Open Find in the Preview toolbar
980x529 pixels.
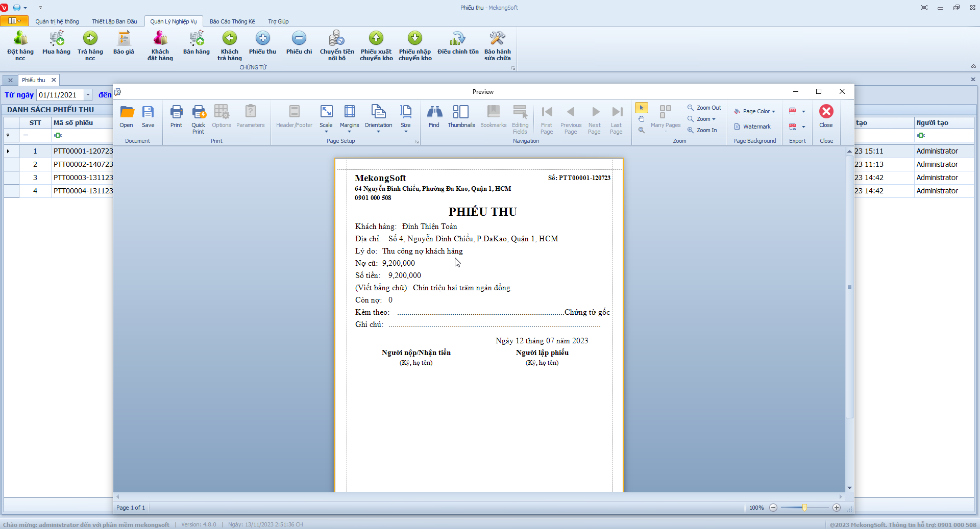point(434,117)
